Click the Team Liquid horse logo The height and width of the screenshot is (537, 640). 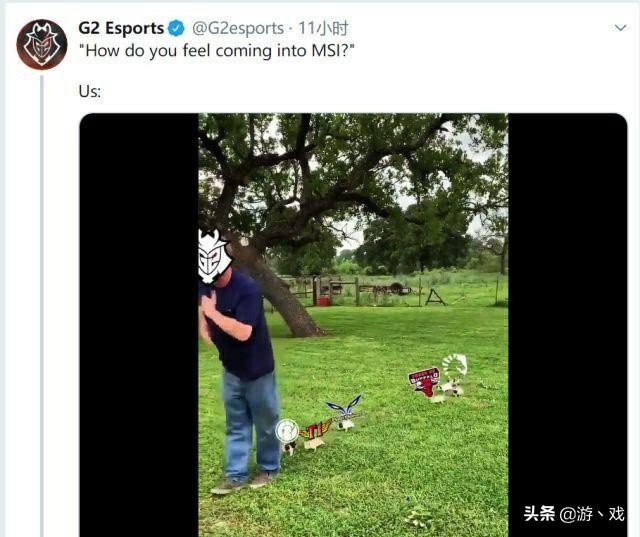point(454,366)
